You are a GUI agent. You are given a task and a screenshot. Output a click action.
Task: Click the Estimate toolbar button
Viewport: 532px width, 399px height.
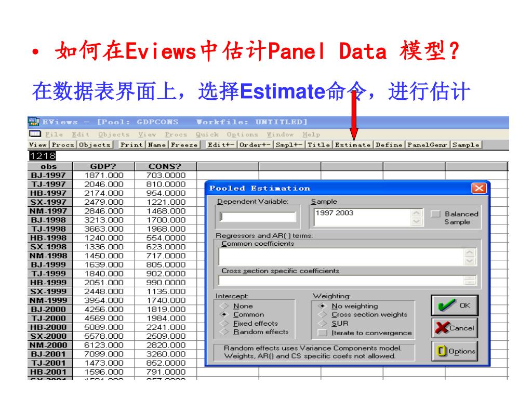pos(353,145)
